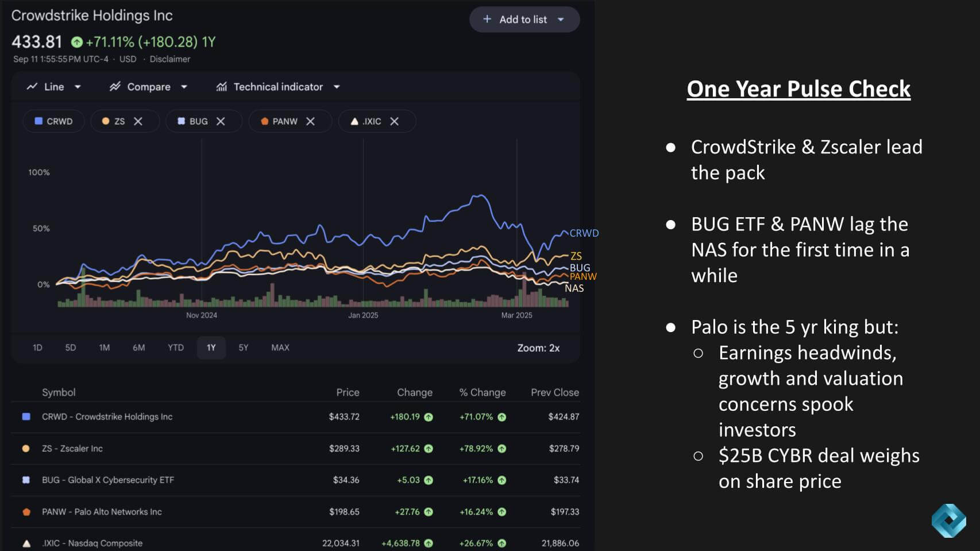Open the ZS - Zscaler Inc row
This screenshot has height=551, width=980.
tap(72, 449)
